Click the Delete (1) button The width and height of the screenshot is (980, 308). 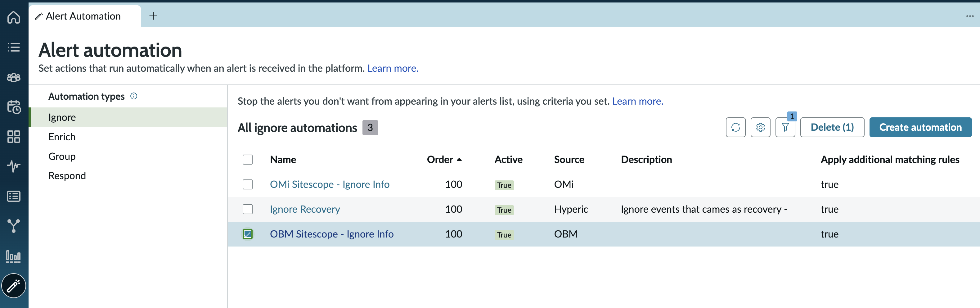[832, 127]
